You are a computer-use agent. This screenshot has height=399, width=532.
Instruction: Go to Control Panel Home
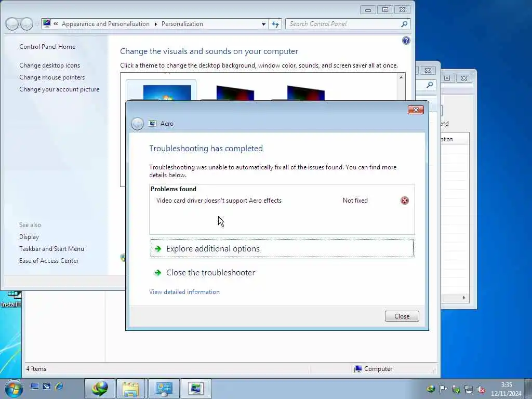pyautogui.click(x=47, y=46)
